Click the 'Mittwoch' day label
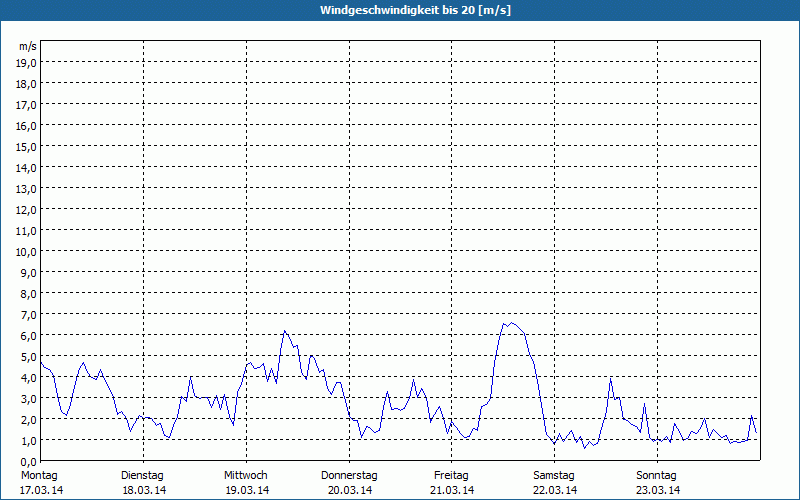The height and width of the screenshot is (500, 800). tap(245, 476)
